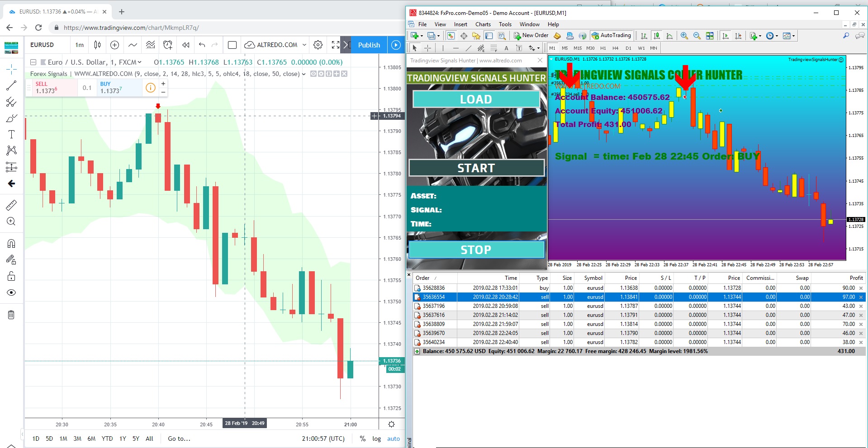
Task: Toggle chart auto scroll in MetaTrader
Action: click(726, 36)
